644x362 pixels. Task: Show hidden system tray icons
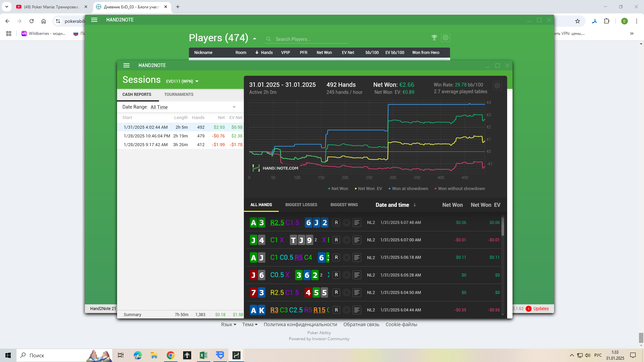572,355
